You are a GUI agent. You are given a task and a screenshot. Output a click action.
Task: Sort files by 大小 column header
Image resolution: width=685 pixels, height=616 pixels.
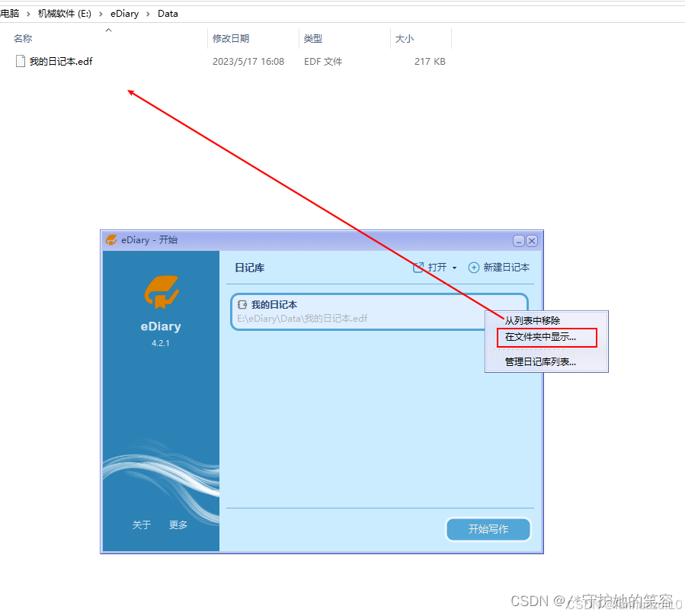(x=404, y=38)
